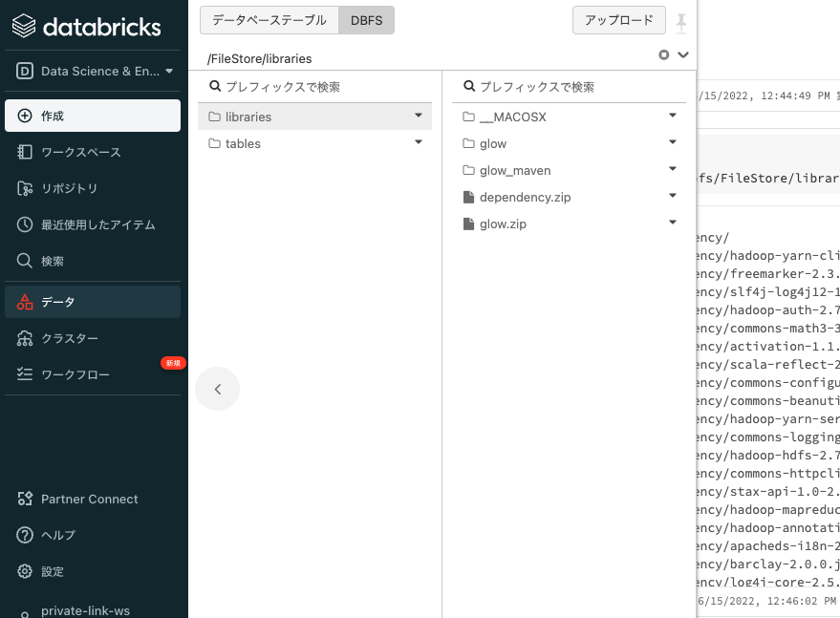Select glow.zip file

coord(569,224)
